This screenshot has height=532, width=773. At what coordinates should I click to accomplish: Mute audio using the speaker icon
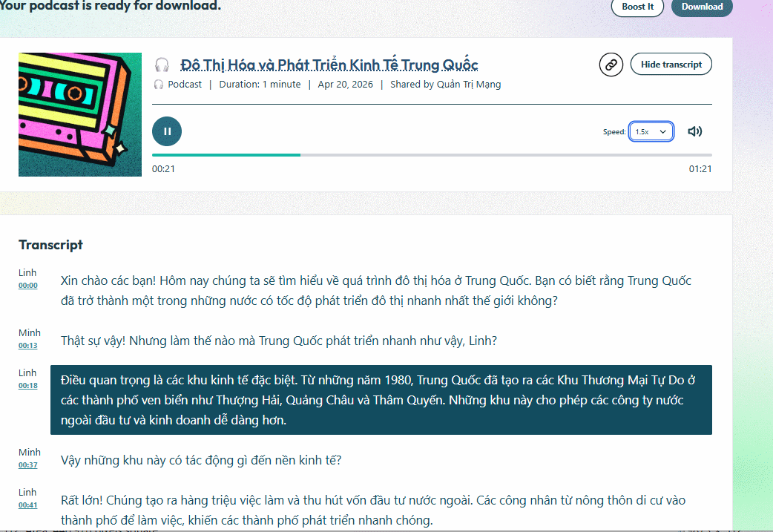point(694,131)
